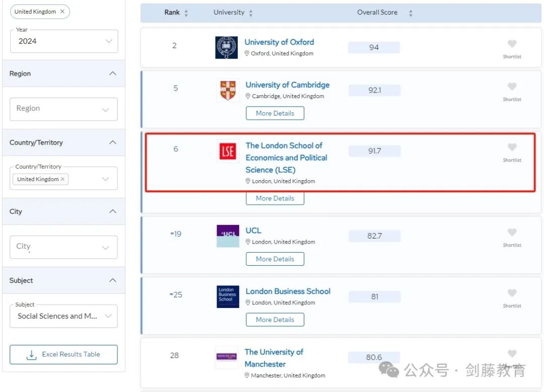Click the rank value =19
544x392 pixels.
pyautogui.click(x=176, y=234)
